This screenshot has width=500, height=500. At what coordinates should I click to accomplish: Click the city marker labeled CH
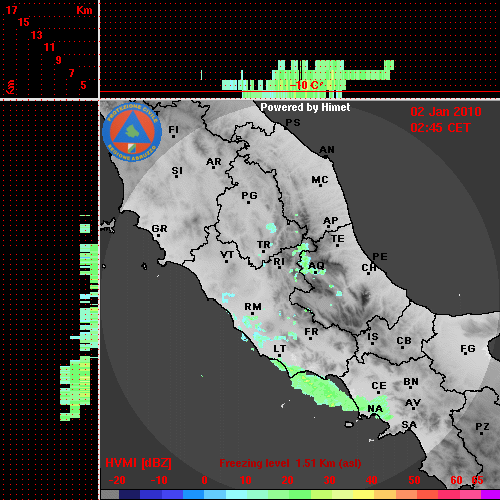(x=369, y=269)
